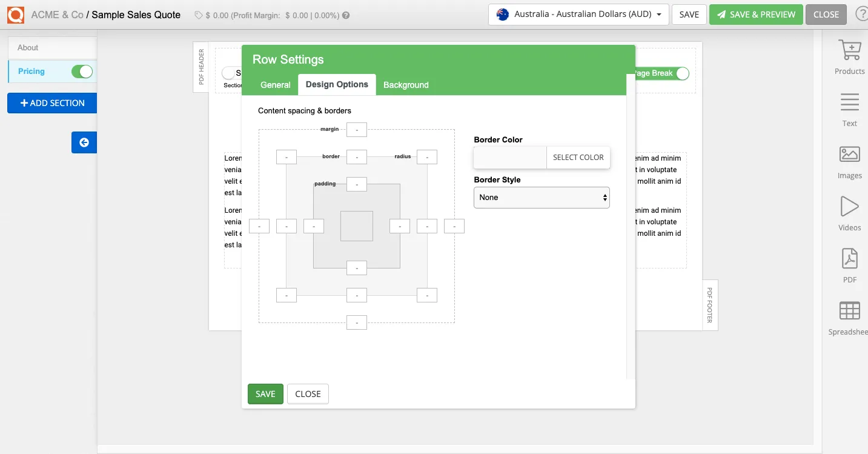Click the SAVE & PREVIEW button
The image size is (868, 454).
(x=756, y=14)
